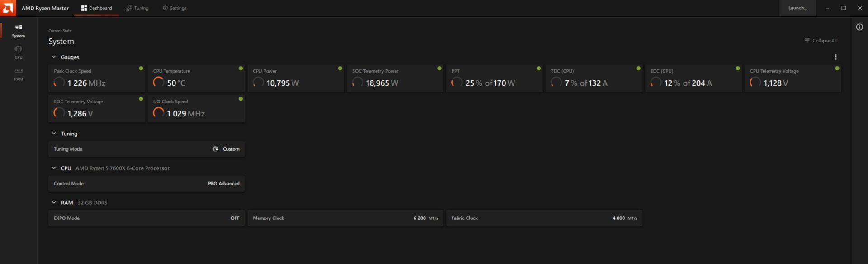
Task: Click the Fabric Clock 4 000 MT/s row
Action: point(544,218)
